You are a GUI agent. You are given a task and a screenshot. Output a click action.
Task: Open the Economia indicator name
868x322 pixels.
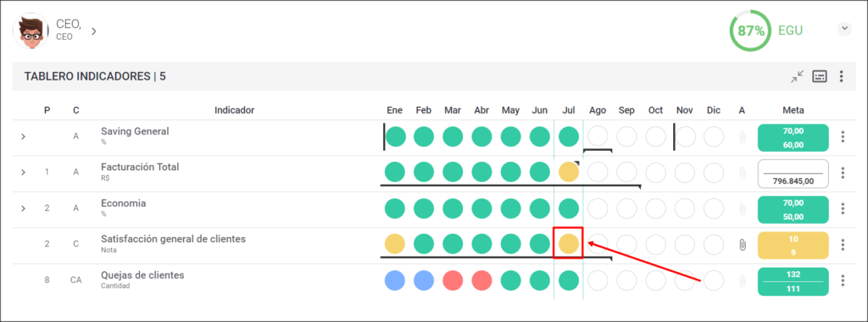(124, 203)
